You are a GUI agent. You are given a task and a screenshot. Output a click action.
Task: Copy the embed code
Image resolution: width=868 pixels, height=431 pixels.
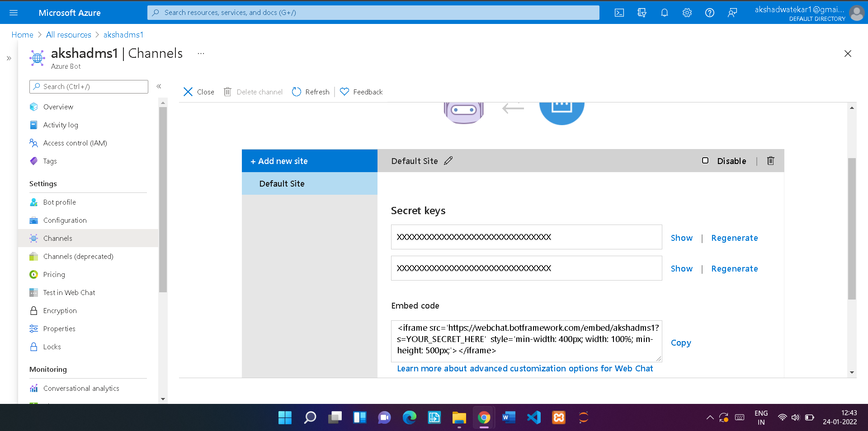(681, 342)
